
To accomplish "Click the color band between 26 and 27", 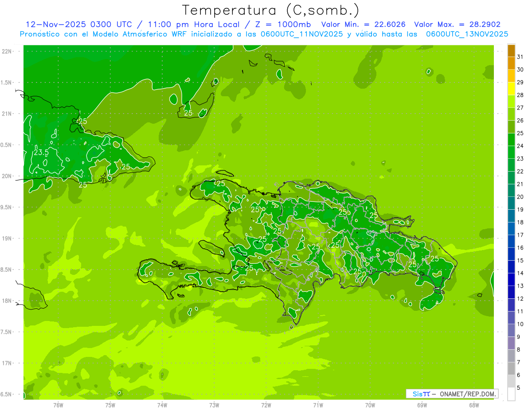I will coord(511,114).
